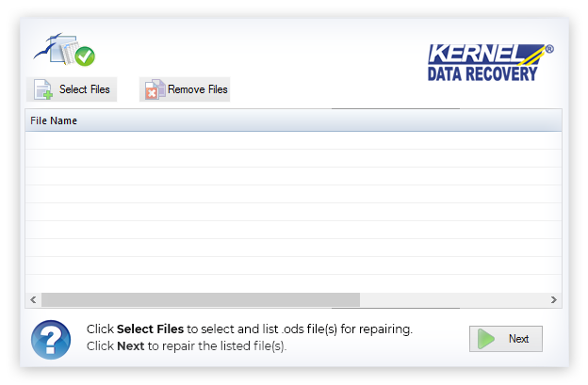This screenshot has width=588, height=385.
Task: Click the bold Select Files text in the instructions
Action: (x=150, y=329)
